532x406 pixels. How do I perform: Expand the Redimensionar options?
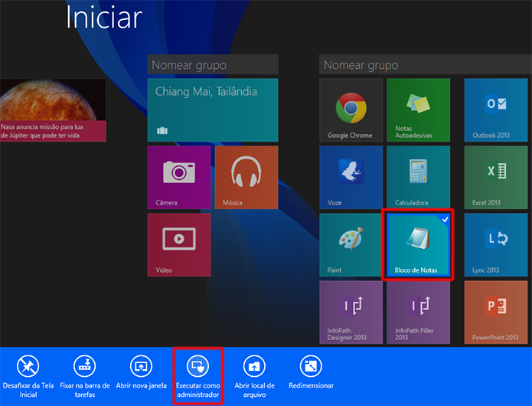click(x=311, y=372)
